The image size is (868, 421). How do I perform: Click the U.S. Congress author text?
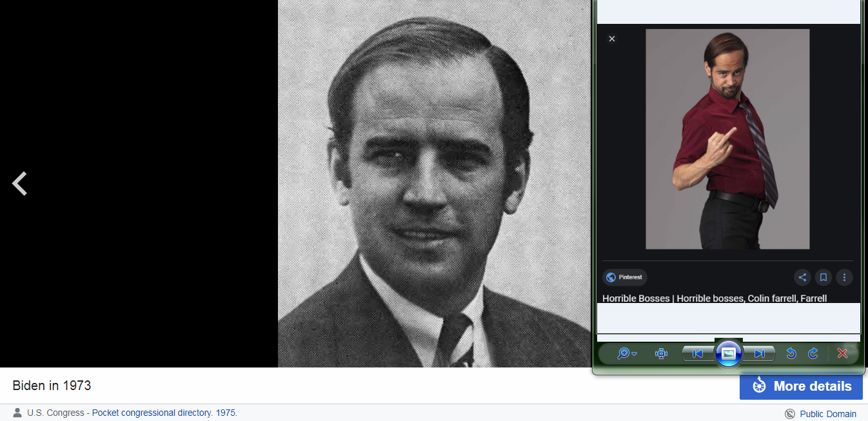55,413
